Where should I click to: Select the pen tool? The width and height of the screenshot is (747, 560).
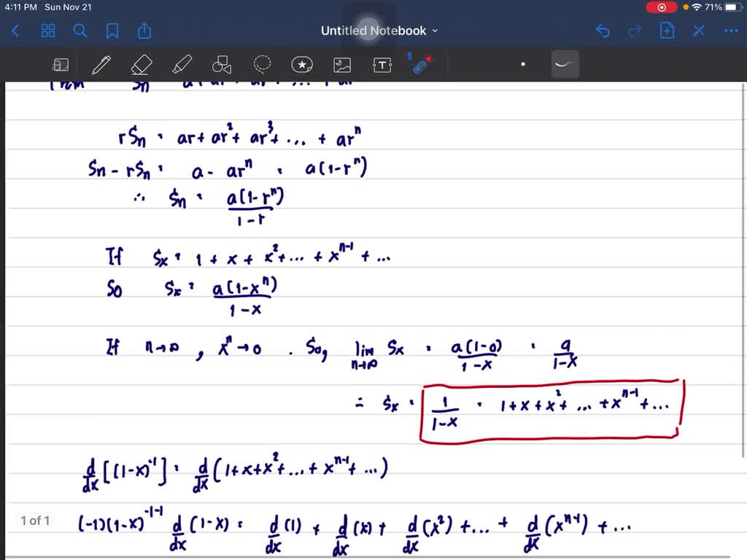point(101,64)
